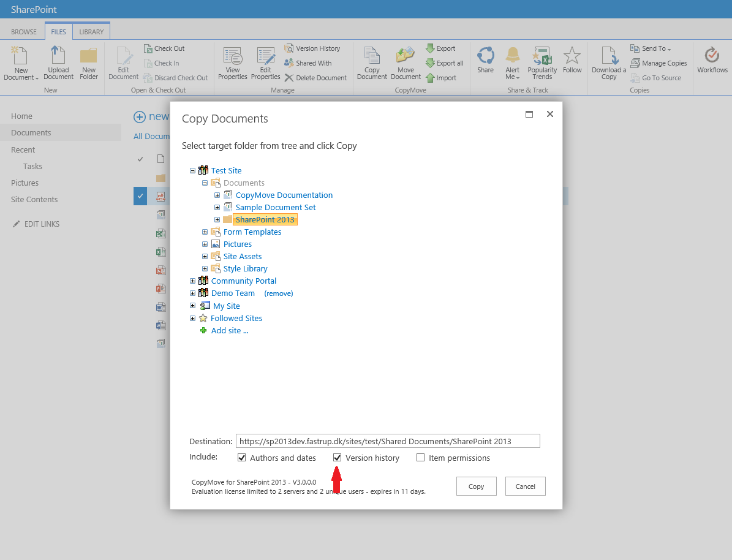Open the Send To dropdown
732x560 pixels.
651,48
